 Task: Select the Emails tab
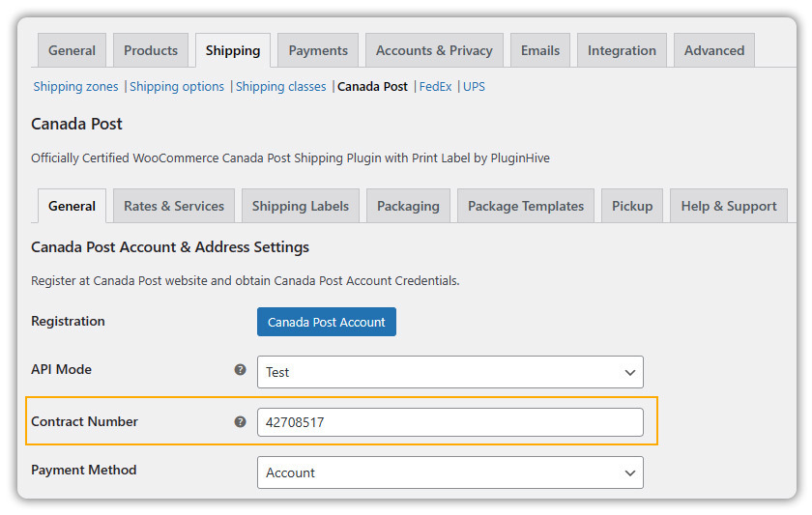pyautogui.click(x=540, y=50)
